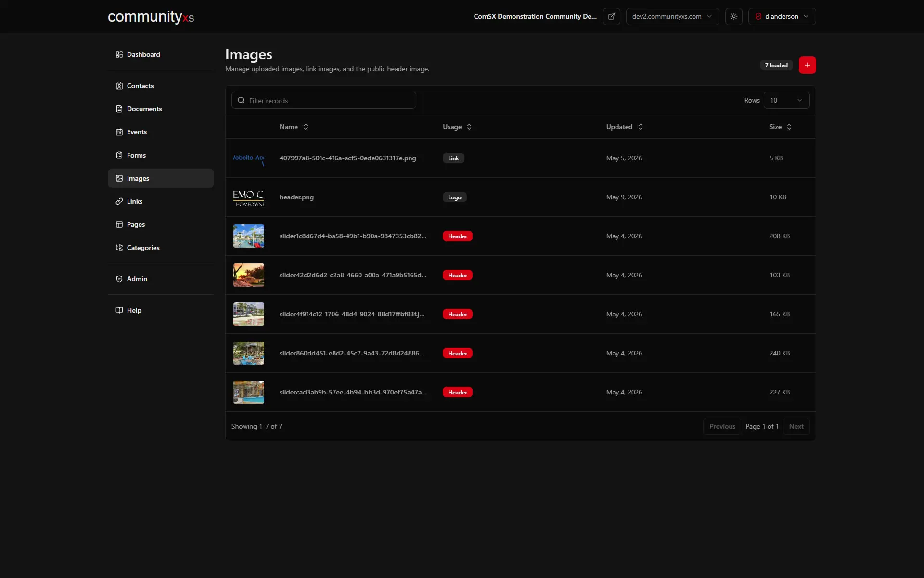The height and width of the screenshot is (578, 924).
Task: Click the Categories tree icon
Action: click(119, 248)
